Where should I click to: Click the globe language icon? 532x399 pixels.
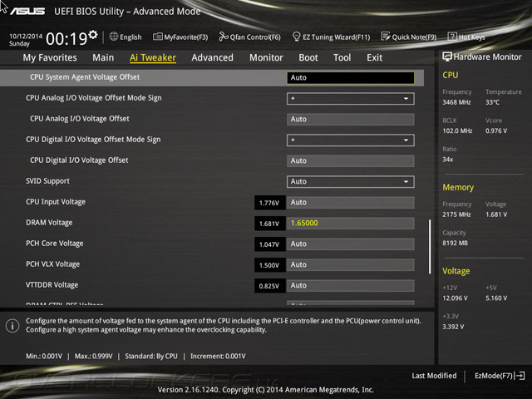(114, 37)
